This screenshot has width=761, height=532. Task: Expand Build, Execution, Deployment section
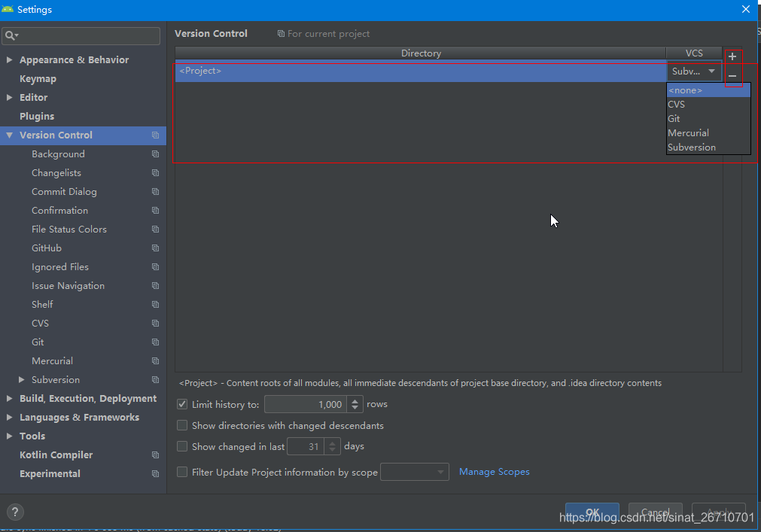click(x=9, y=399)
